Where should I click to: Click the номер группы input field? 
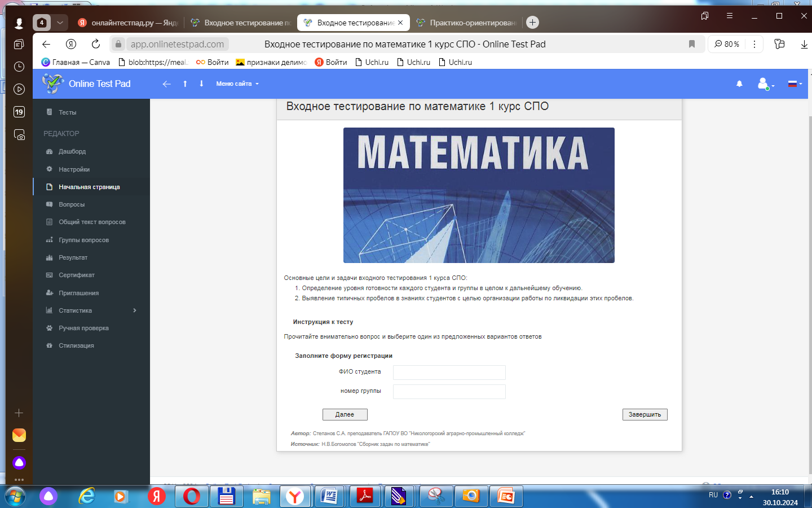click(449, 392)
